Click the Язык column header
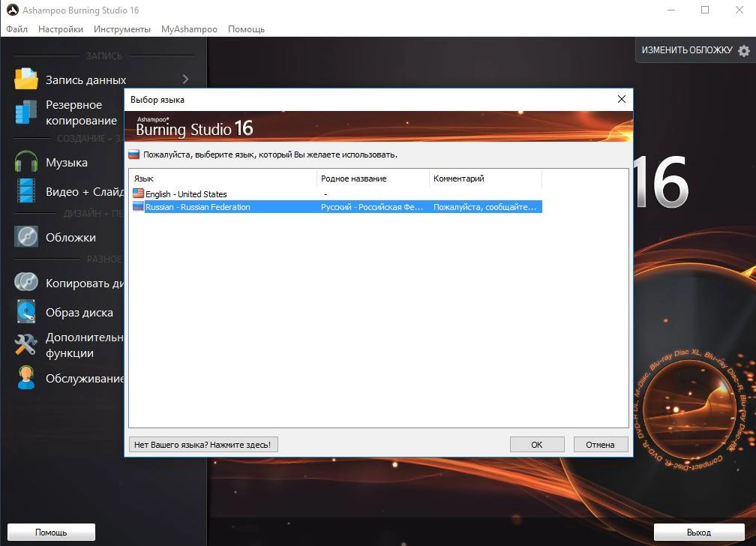756x546 pixels. point(223,178)
